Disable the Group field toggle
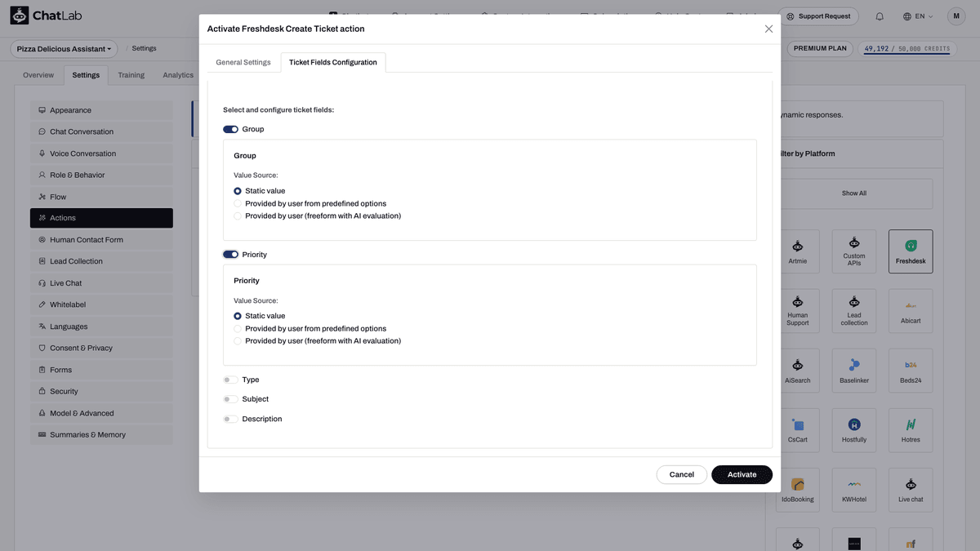The width and height of the screenshot is (980, 551). 230,129
